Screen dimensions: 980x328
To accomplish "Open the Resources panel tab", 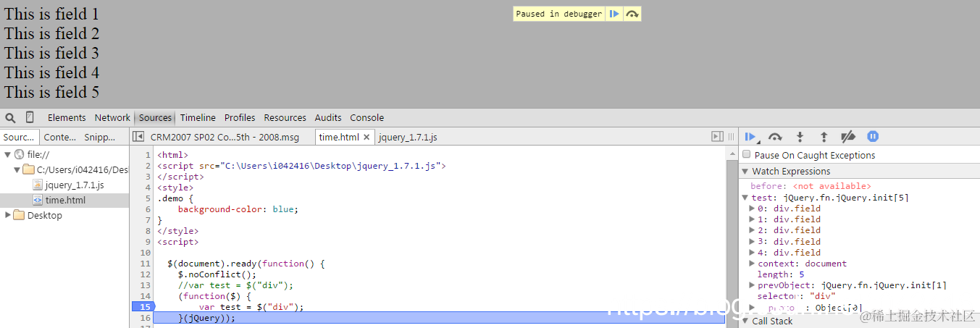I will (285, 117).
